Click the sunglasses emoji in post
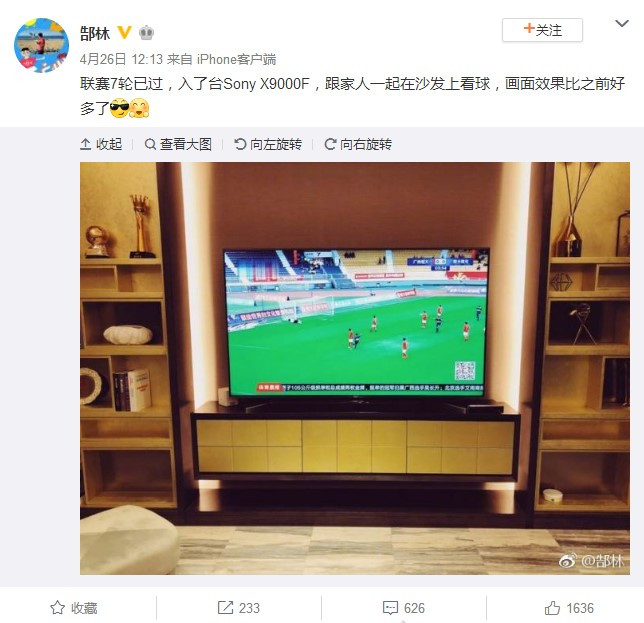The height and width of the screenshot is (623, 644). coord(120,108)
